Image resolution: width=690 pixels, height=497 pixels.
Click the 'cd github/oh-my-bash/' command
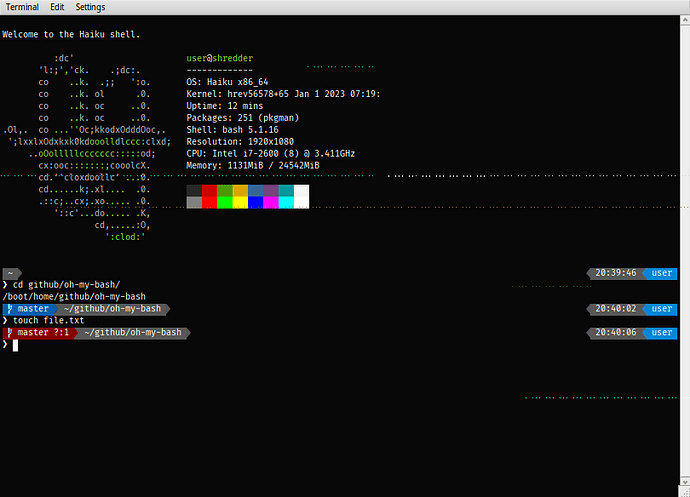pos(66,285)
